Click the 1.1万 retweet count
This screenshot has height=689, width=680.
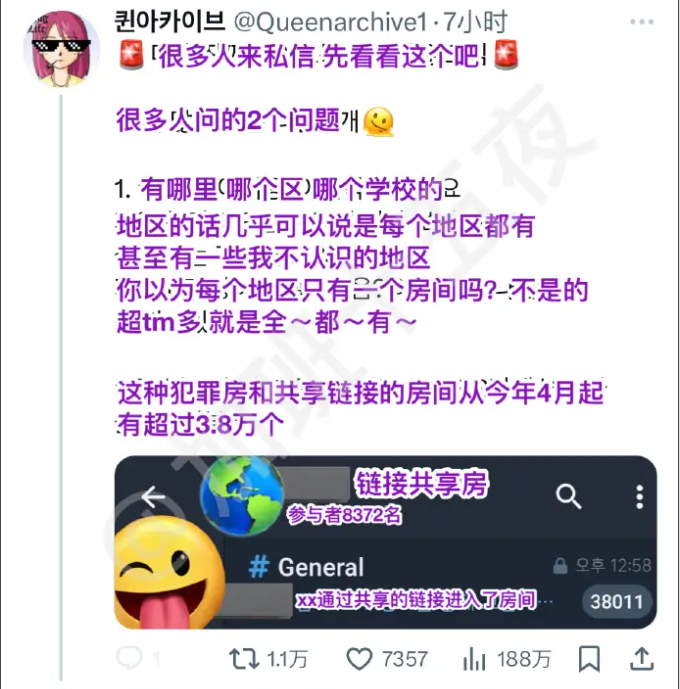pyautogui.click(x=287, y=659)
